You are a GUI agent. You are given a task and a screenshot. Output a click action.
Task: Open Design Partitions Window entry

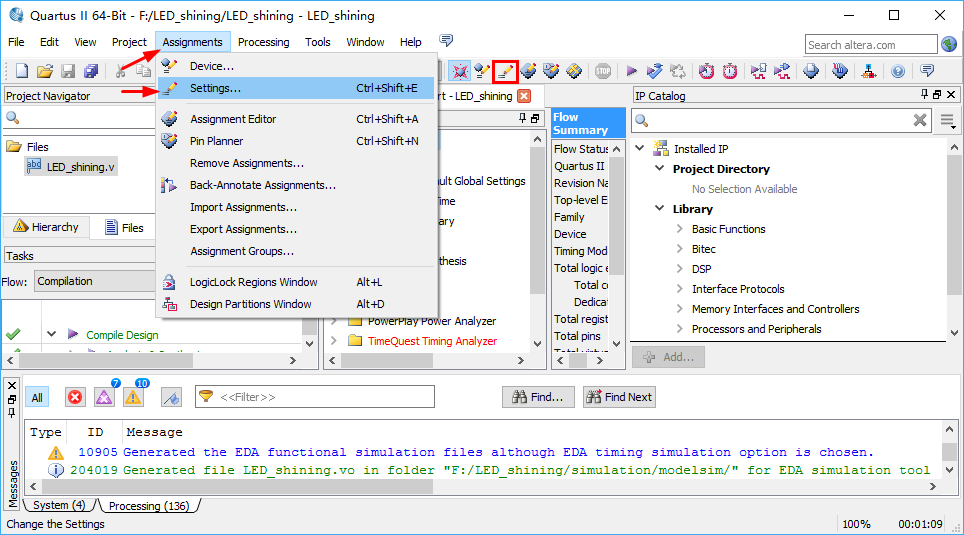[296, 304]
